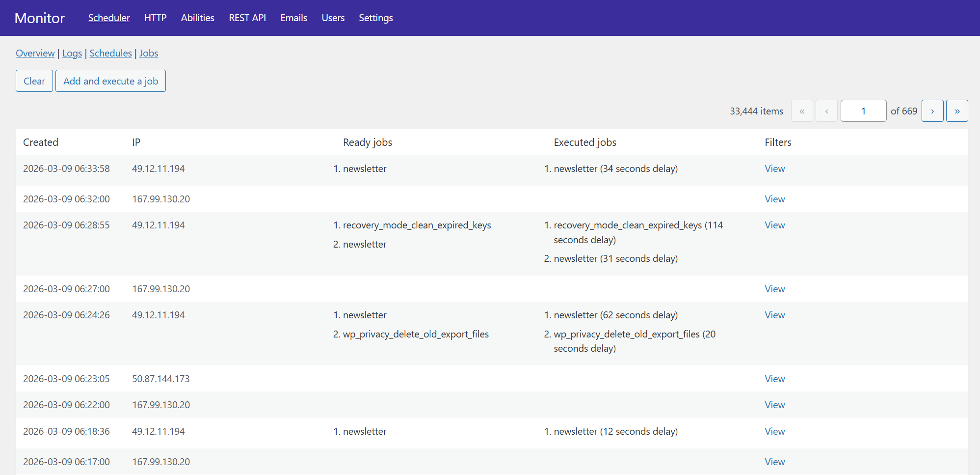This screenshot has height=475, width=980.
Task: Jump to the last page arrow
Action: (956, 111)
